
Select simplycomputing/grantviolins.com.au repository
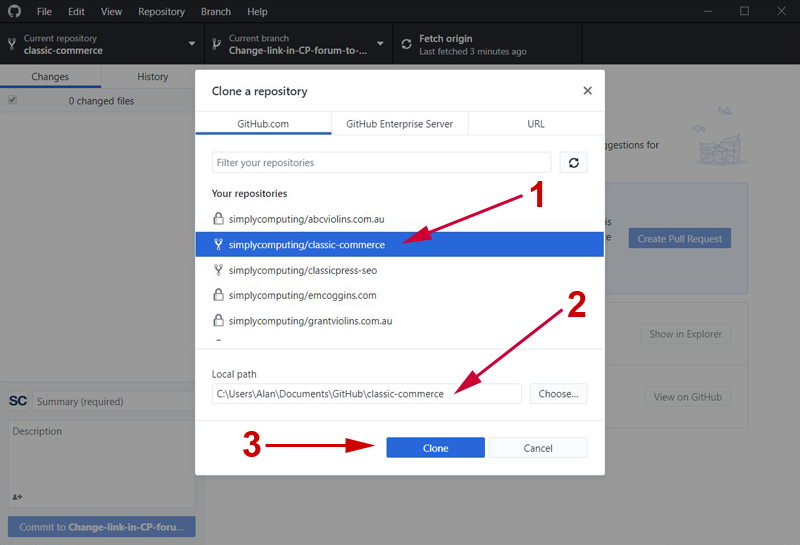coord(310,321)
